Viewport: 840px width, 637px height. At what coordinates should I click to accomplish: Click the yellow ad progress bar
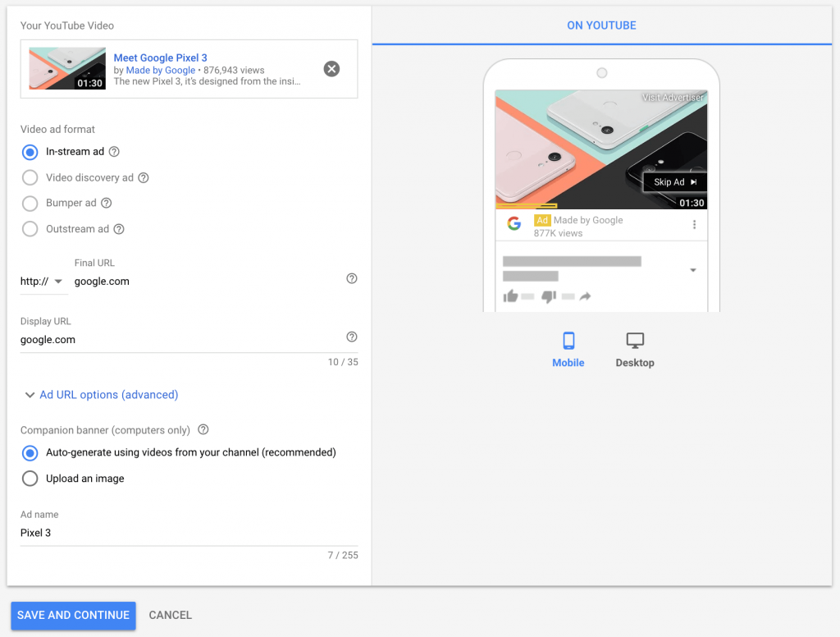527,205
